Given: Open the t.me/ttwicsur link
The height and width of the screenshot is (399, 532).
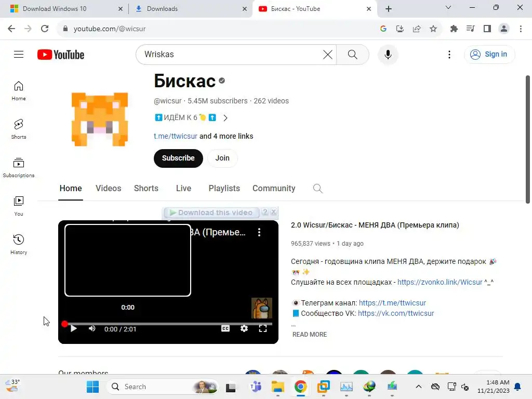Looking at the screenshot, I should pyautogui.click(x=176, y=136).
